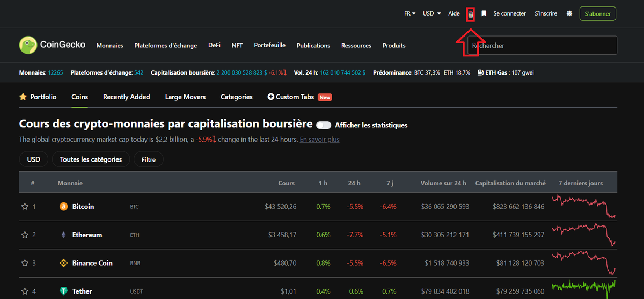
Task: Sort by Capitalisation du marché header
Action: click(x=510, y=183)
